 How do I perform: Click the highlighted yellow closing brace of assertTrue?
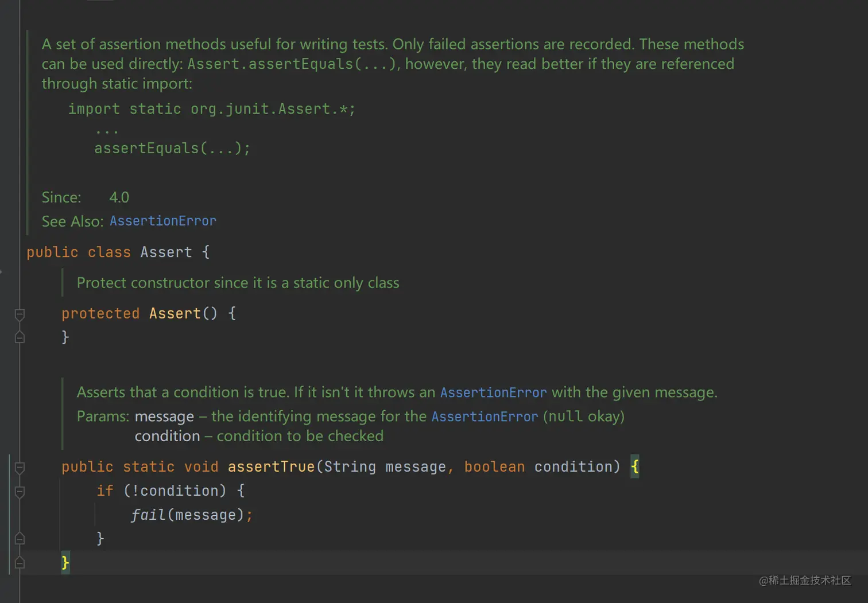65,562
